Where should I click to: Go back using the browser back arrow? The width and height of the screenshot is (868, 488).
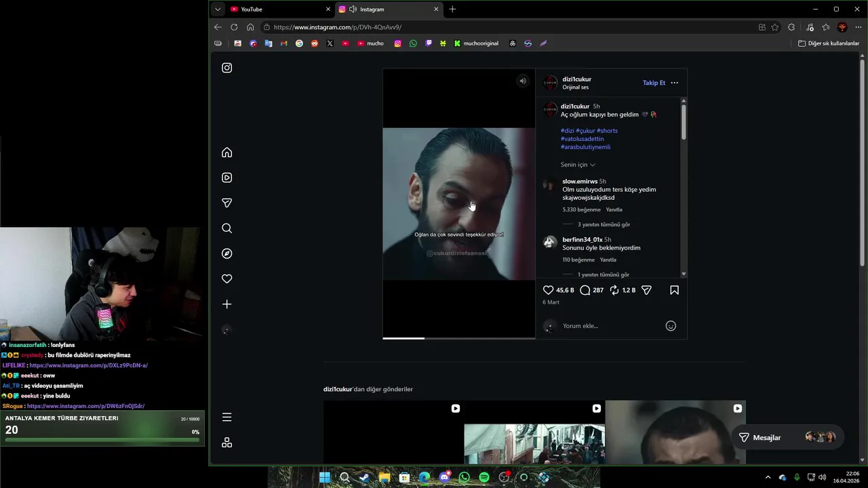pos(218,27)
